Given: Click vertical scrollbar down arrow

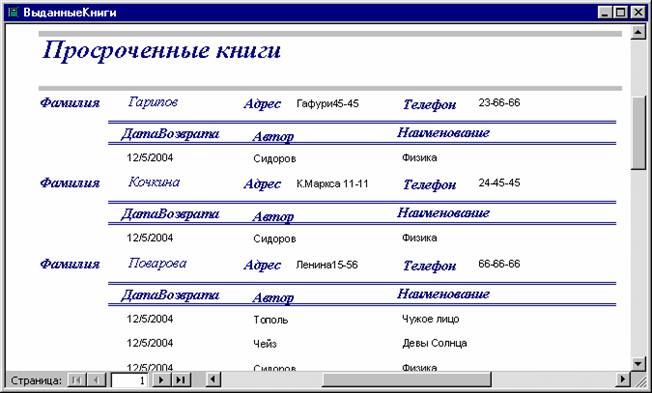Looking at the screenshot, I should click(638, 364).
